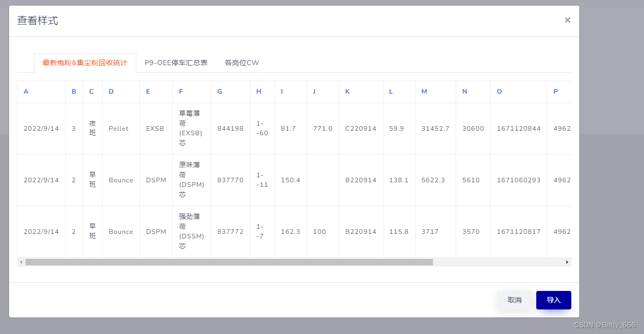Select column header A
This screenshot has height=334, width=644.
coord(26,92)
